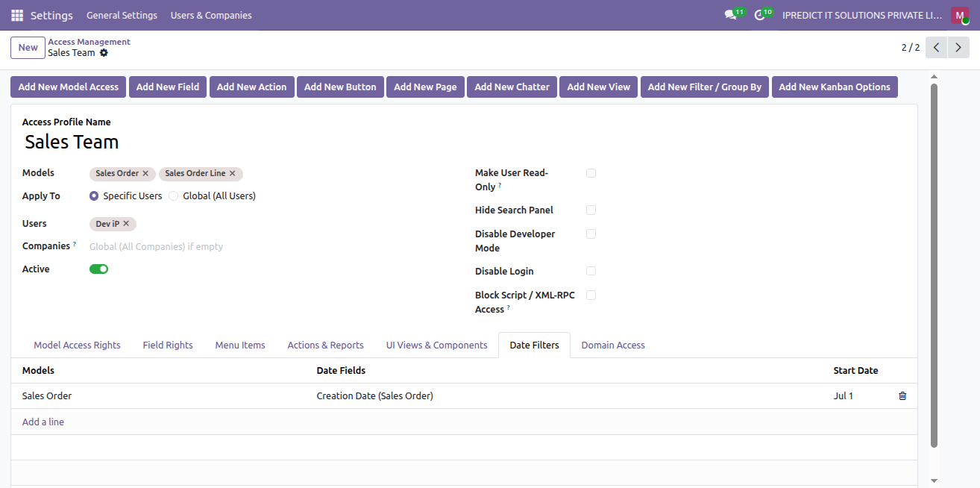The image size is (980, 488).
Task: Open the Domain Access tab
Action: 613,345
